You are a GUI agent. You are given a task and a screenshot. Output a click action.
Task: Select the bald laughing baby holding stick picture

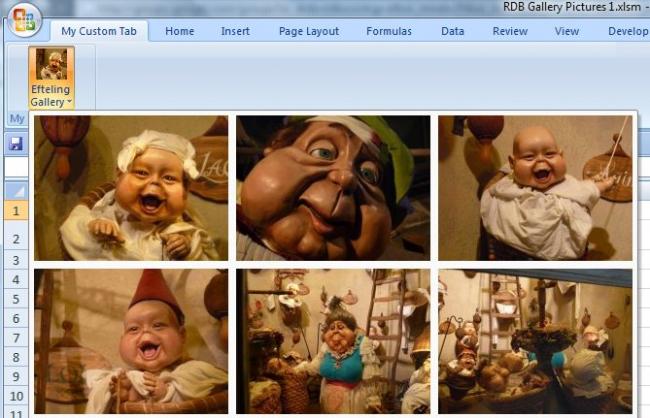coord(535,188)
